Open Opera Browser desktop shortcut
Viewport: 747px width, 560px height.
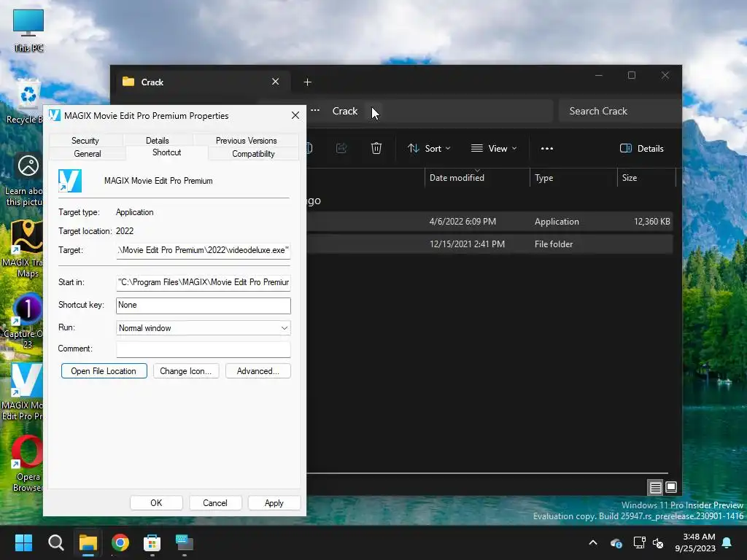pos(26,463)
